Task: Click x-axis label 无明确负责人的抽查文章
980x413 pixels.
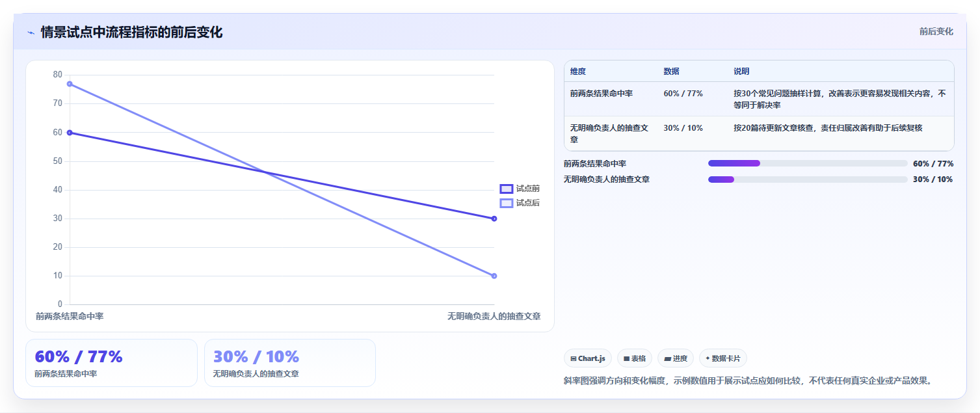Action: (494, 316)
